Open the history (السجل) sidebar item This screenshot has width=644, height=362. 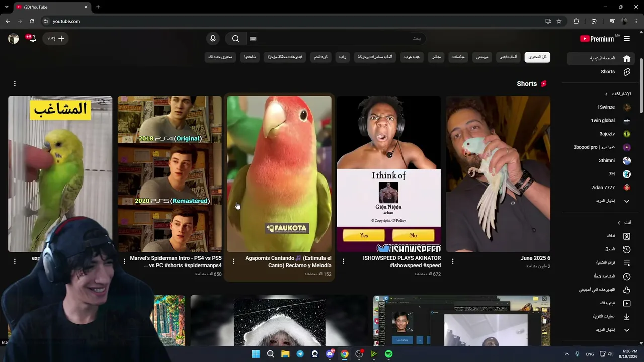click(601, 249)
